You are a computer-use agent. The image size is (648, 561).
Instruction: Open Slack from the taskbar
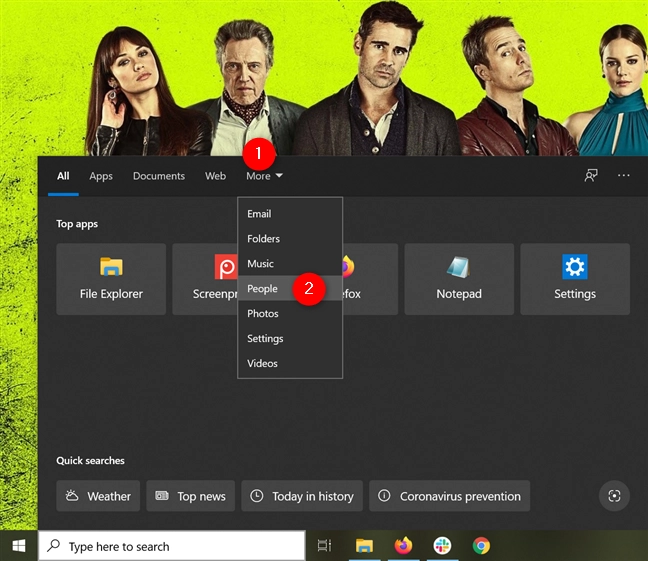pyautogui.click(x=442, y=546)
